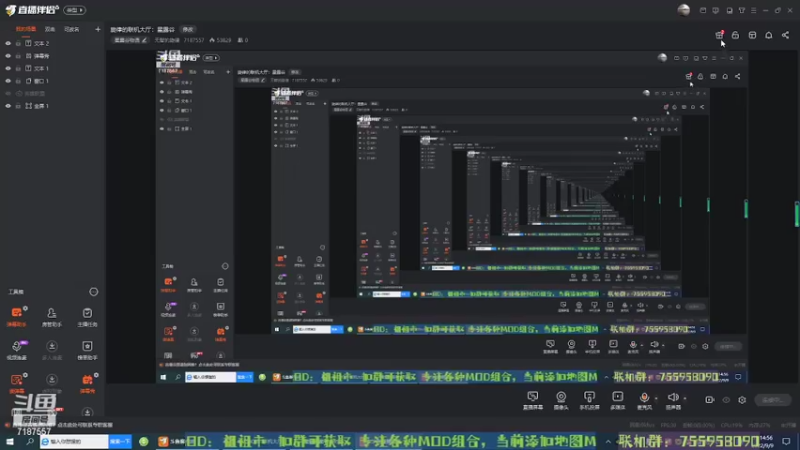Switch to the third scene tab
800x450 pixels.
71,30
